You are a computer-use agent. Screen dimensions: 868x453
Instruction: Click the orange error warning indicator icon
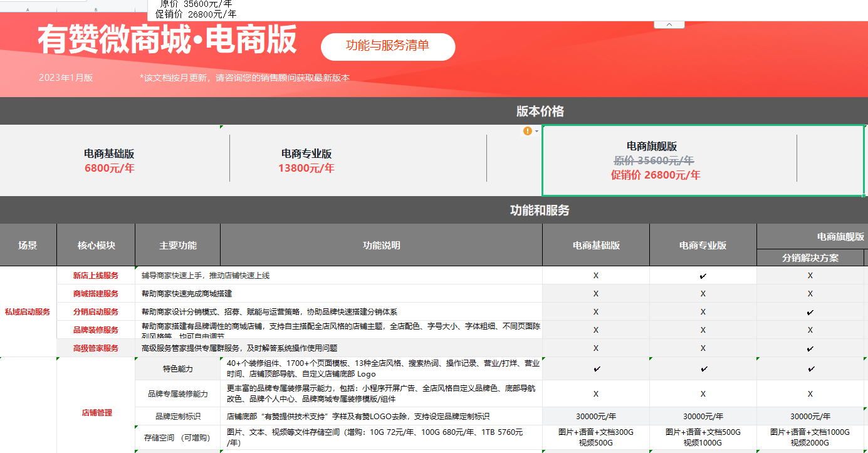click(x=528, y=131)
